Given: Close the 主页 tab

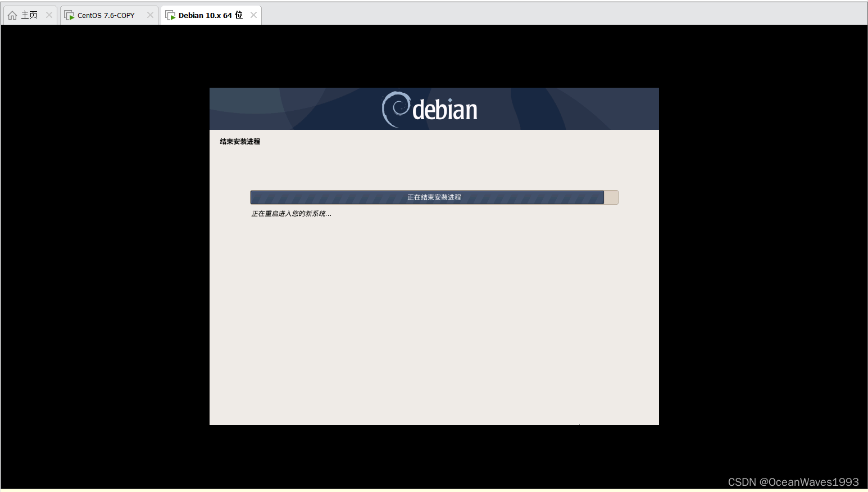Looking at the screenshot, I should click(x=49, y=15).
